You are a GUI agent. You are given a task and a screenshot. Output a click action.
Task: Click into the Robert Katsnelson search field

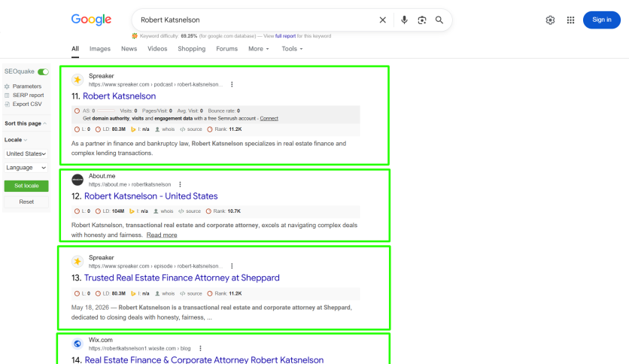tap(257, 20)
